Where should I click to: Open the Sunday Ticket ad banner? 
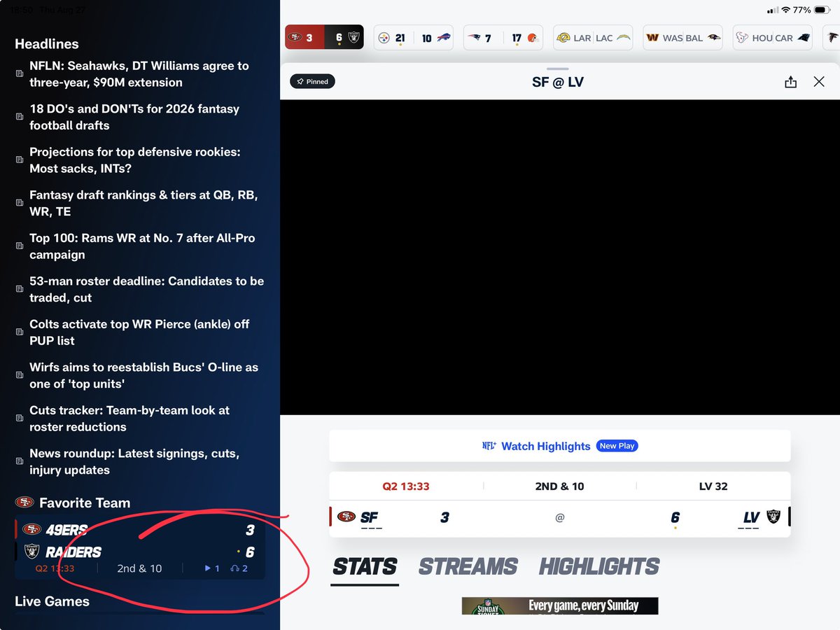tap(560, 605)
